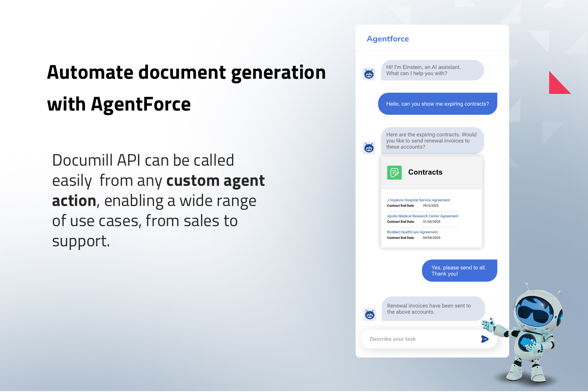Screen dimensions: 588x392
Task: Click the contract end date 04/04/2025
Action: (x=432, y=238)
